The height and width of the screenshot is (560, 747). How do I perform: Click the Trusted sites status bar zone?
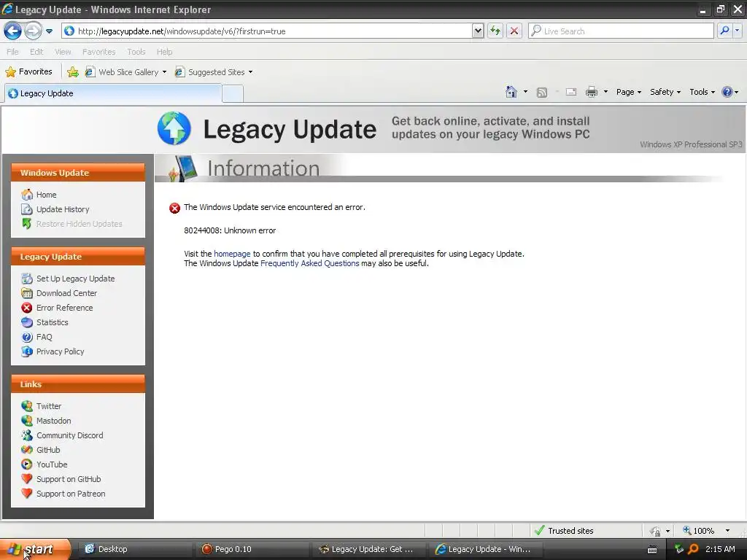(565, 531)
